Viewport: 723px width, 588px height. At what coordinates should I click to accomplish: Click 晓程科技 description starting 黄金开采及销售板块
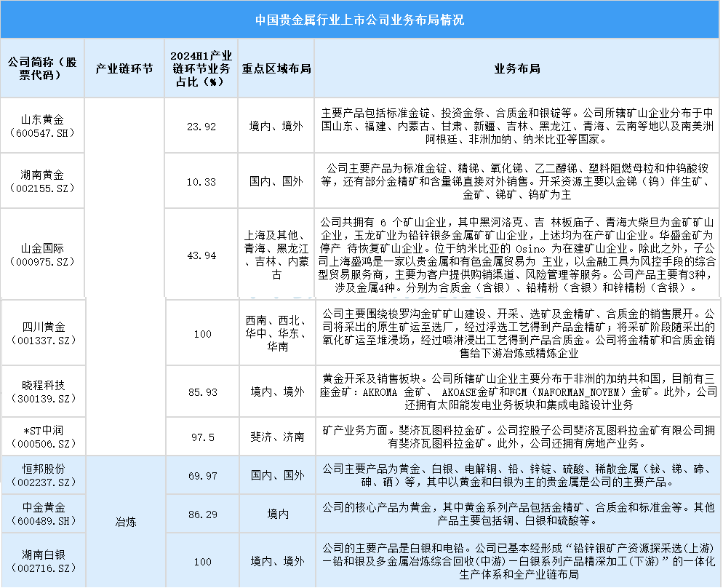click(519, 392)
